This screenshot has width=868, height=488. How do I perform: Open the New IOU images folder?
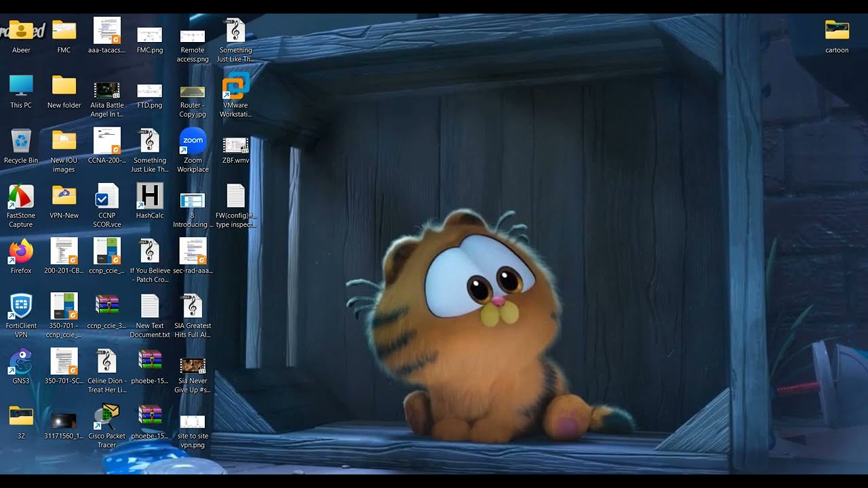pyautogui.click(x=64, y=150)
